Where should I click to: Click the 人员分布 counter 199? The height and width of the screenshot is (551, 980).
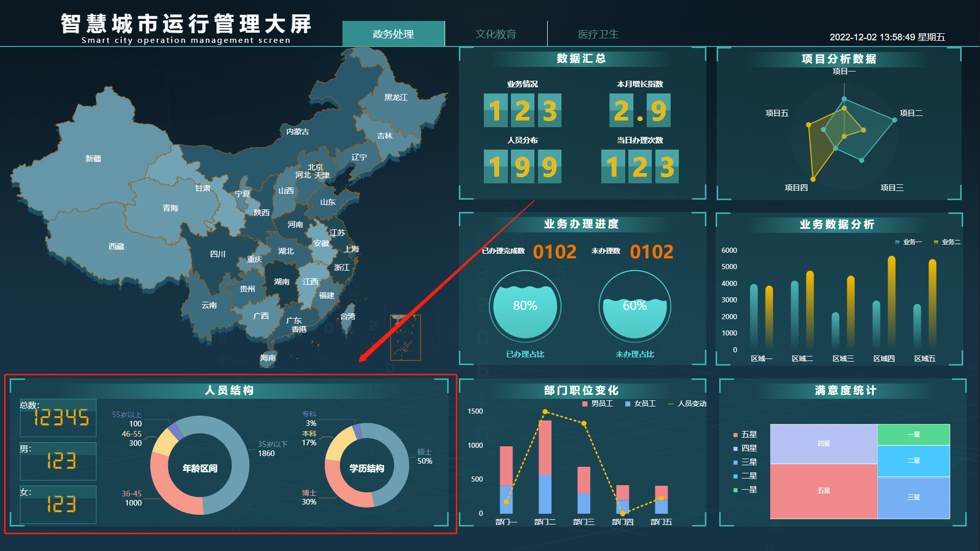523,166
